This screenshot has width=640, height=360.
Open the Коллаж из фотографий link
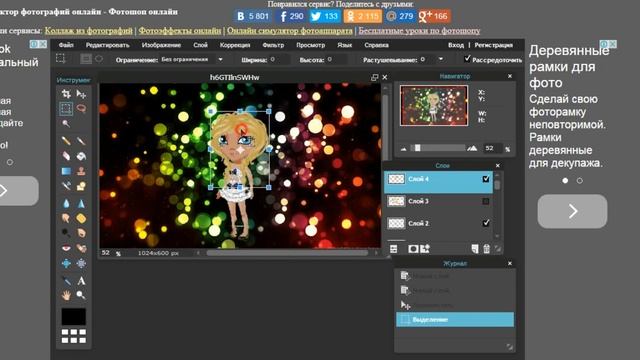pos(89,31)
